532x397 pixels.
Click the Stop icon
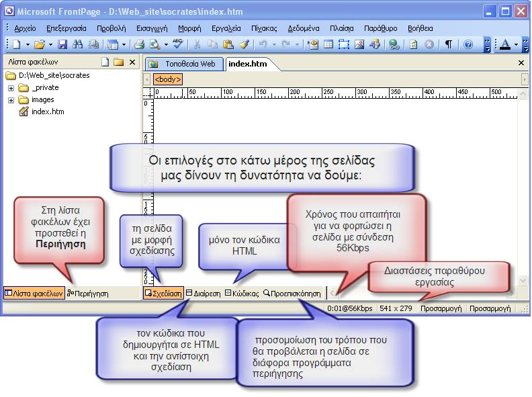pyautogui.click(x=429, y=44)
